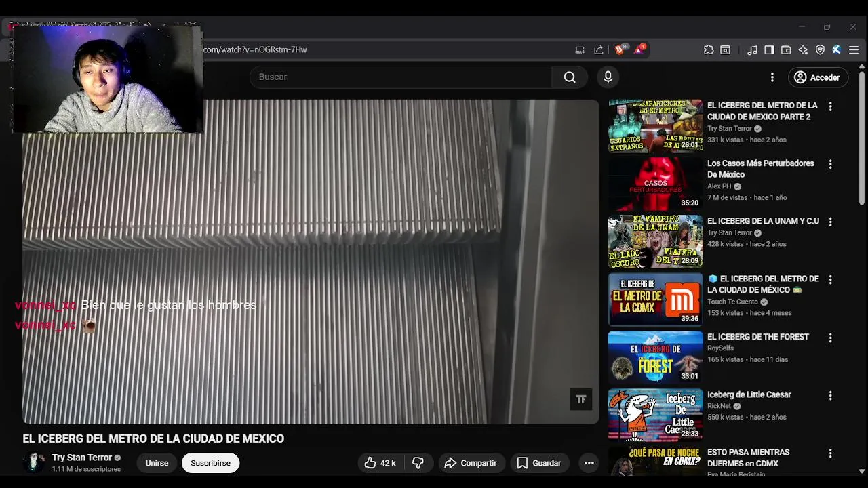Click the Unirse membership button

click(x=157, y=463)
